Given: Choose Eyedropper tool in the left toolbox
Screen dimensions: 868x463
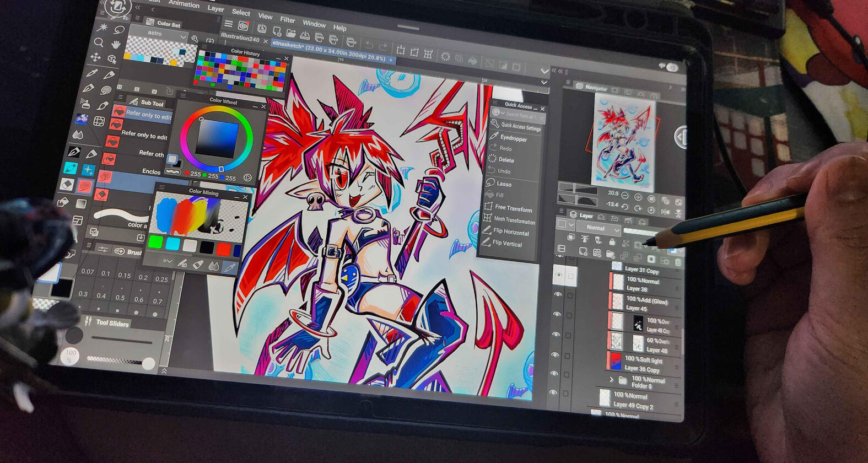Looking at the screenshot, I should pyautogui.click(x=91, y=73).
